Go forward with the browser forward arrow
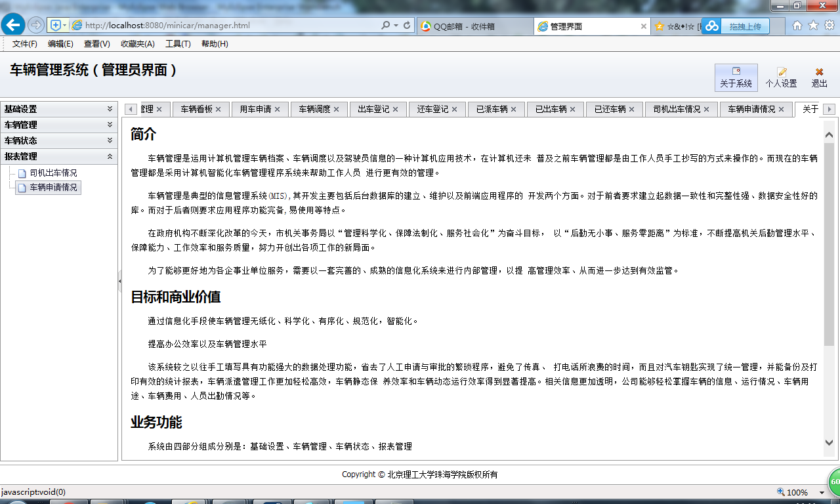The width and height of the screenshot is (840, 504). pyautogui.click(x=36, y=26)
